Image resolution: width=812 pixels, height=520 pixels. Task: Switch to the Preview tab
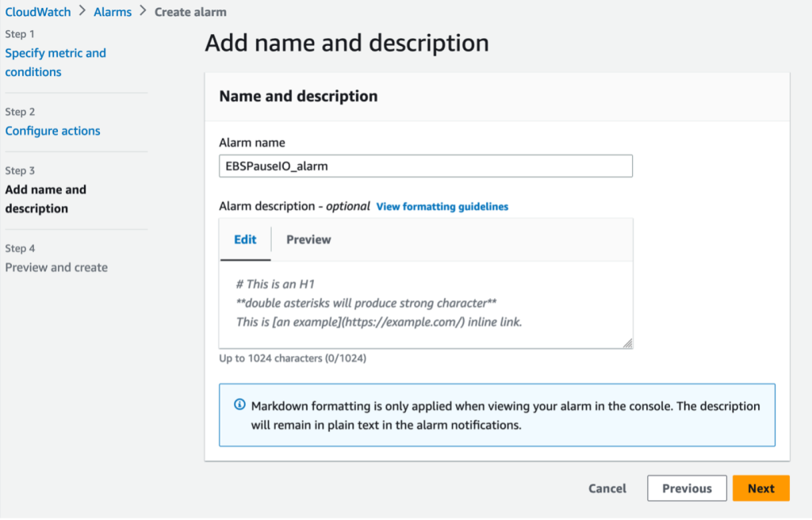(308, 239)
